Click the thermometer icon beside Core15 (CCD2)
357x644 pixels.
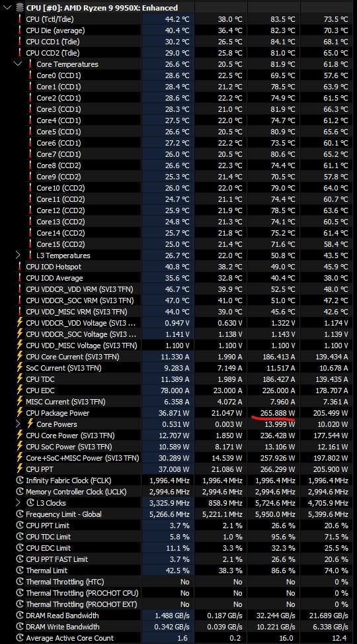coord(30,244)
